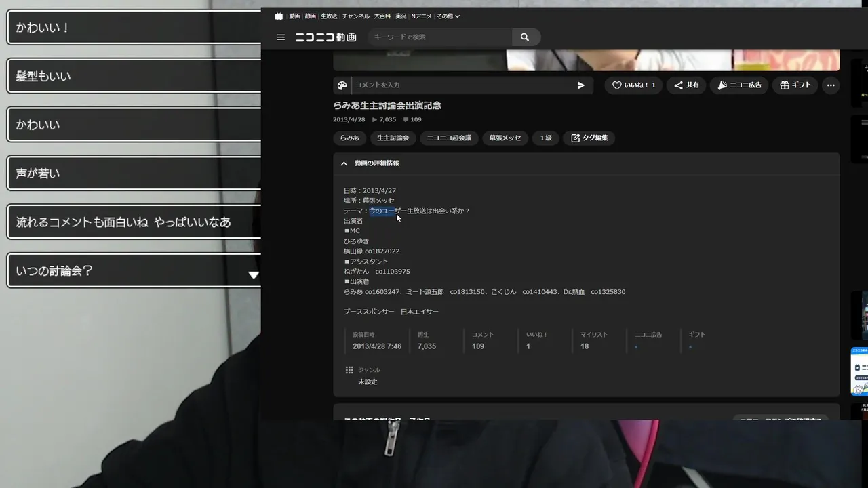Screen dimensions: 868x488
Task: Click the 声が若い comment box
Action: pyautogui.click(x=134, y=174)
